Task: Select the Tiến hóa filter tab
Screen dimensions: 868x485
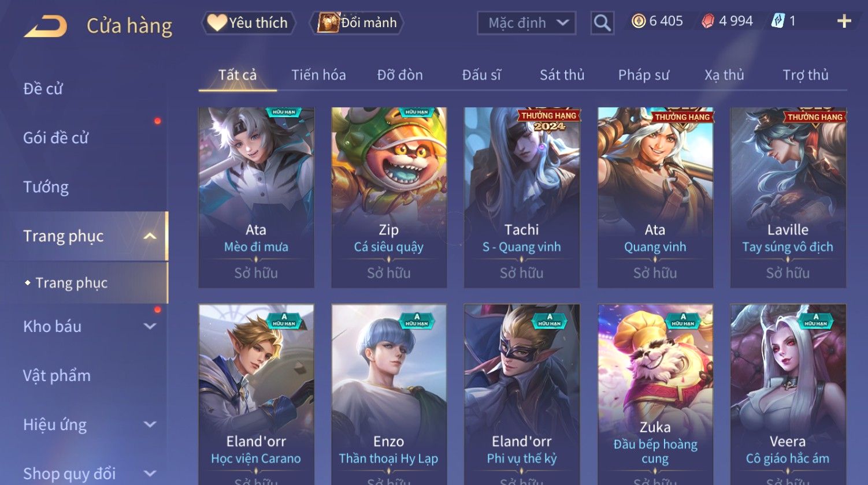Action: click(x=318, y=75)
